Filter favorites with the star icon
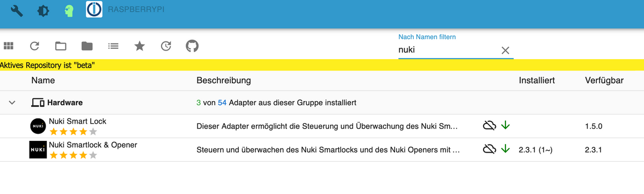This screenshot has height=194, width=644. (x=140, y=46)
